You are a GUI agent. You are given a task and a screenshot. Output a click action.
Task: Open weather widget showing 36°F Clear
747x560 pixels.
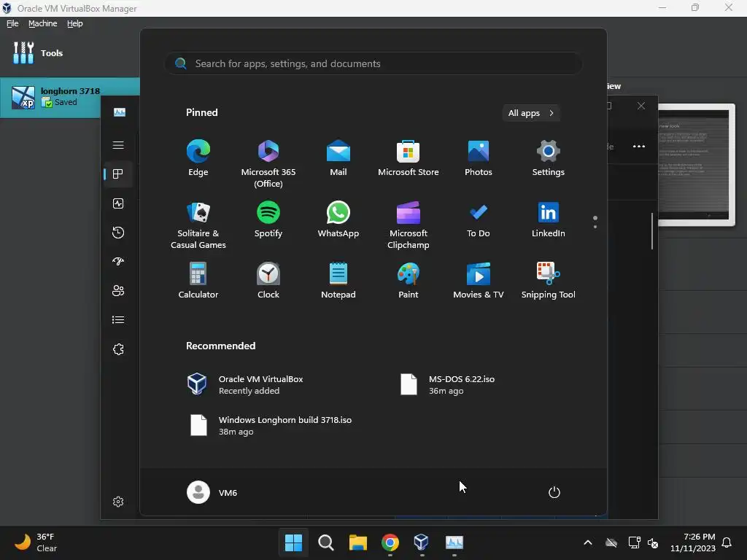tap(36, 542)
